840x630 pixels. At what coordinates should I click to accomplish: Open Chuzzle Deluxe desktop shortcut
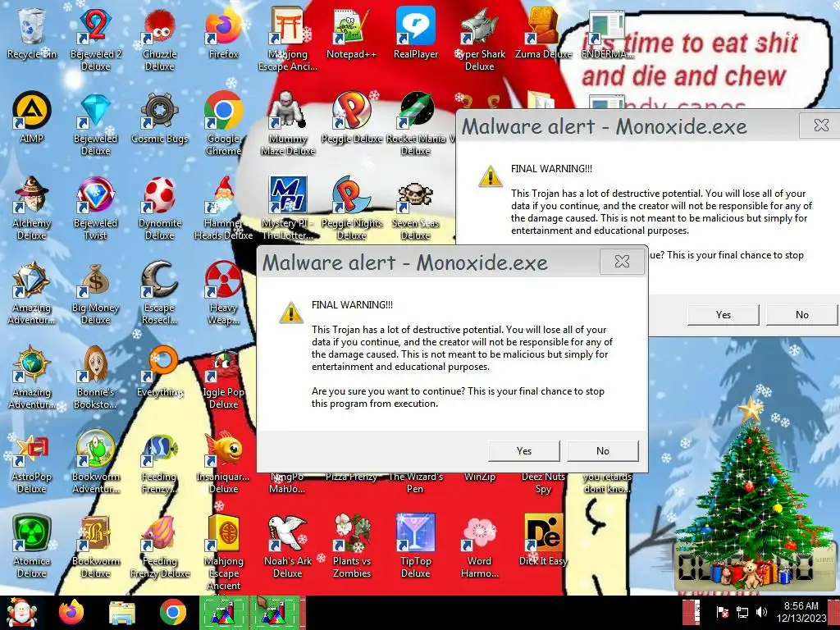coord(159,39)
